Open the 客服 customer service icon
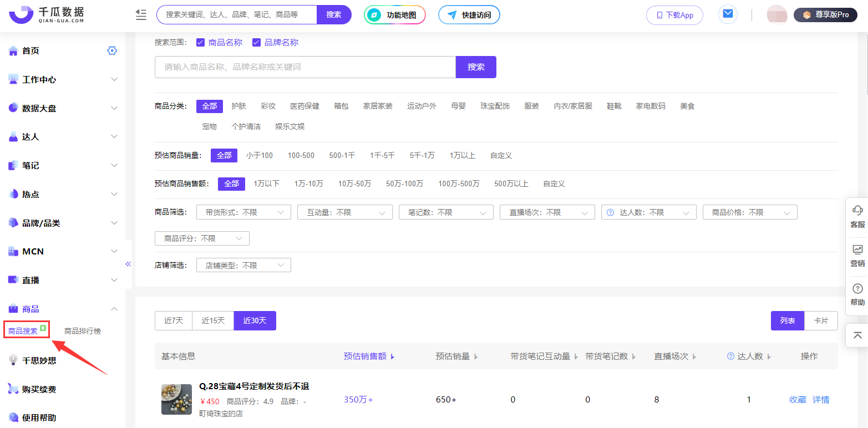 (857, 211)
